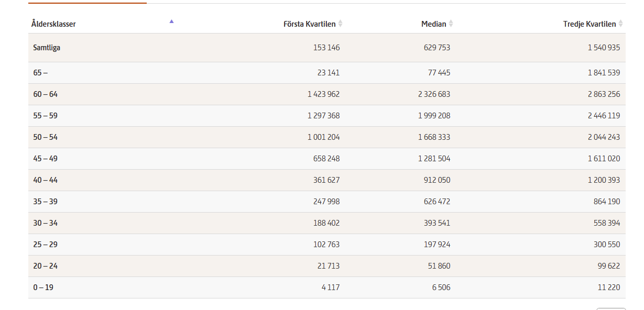Screen dimensions: 644x310
Task: Click the Tredje Kvartilen header label
Action: (589, 24)
